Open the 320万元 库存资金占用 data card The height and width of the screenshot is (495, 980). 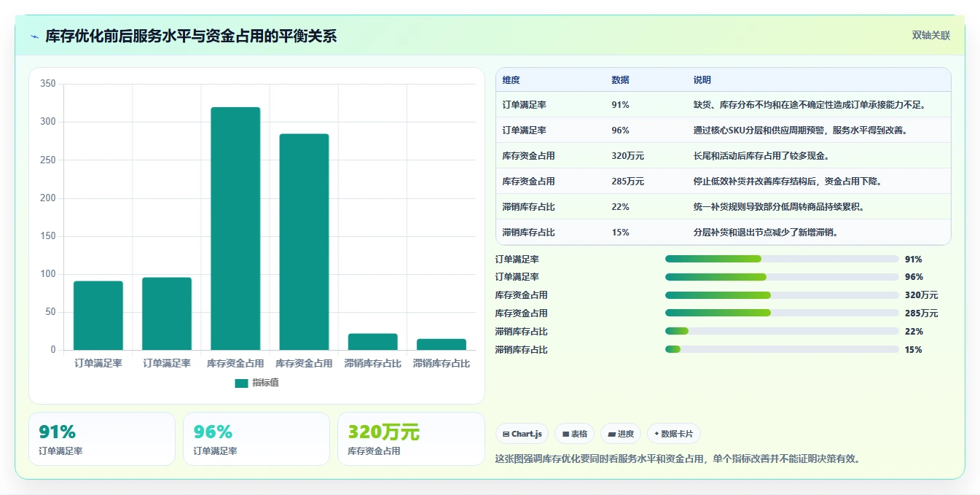(x=411, y=439)
